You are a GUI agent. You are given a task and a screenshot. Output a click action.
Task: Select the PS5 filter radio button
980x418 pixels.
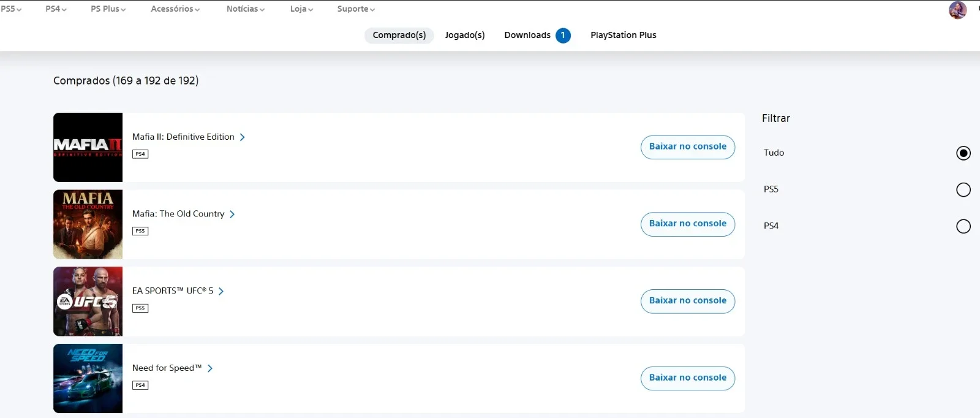click(x=963, y=190)
